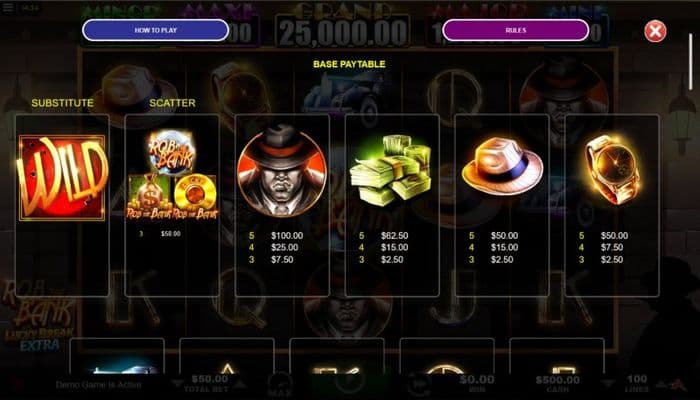Switch to the Rules tab

click(516, 30)
